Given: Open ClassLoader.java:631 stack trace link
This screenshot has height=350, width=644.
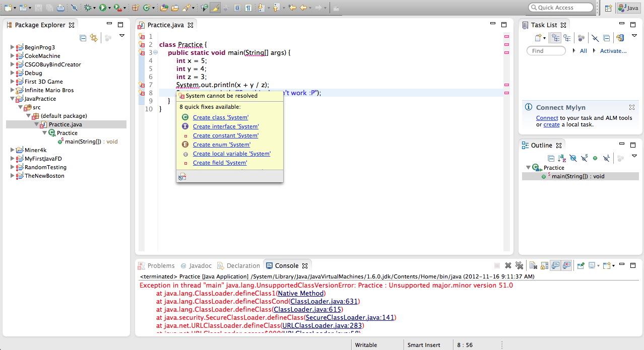Looking at the screenshot, I should click(324, 301).
